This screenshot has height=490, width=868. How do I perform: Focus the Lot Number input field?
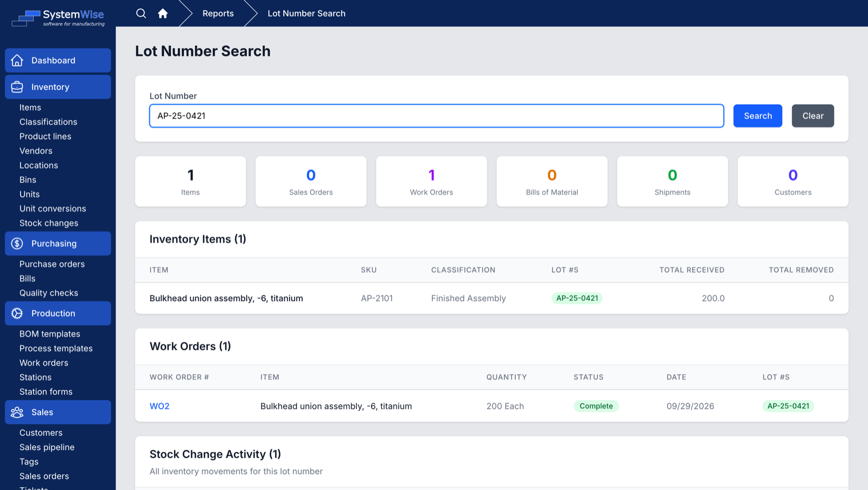coord(437,116)
